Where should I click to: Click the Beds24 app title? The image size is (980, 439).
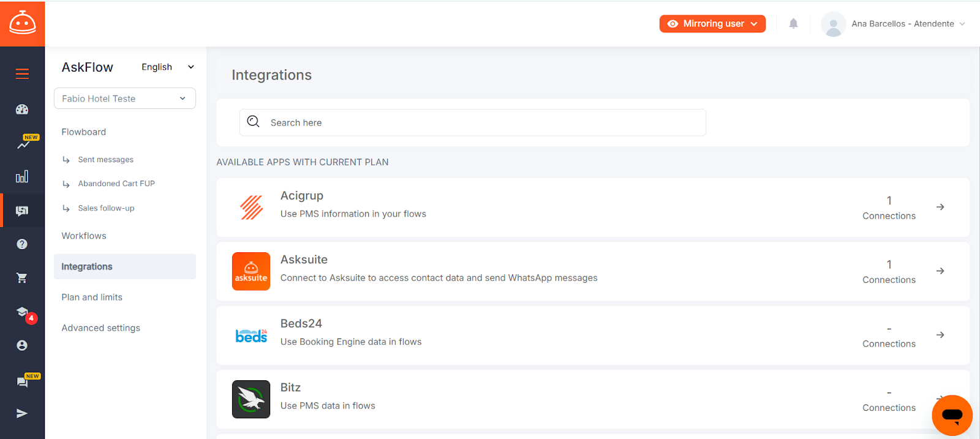[x=301, y=323]
